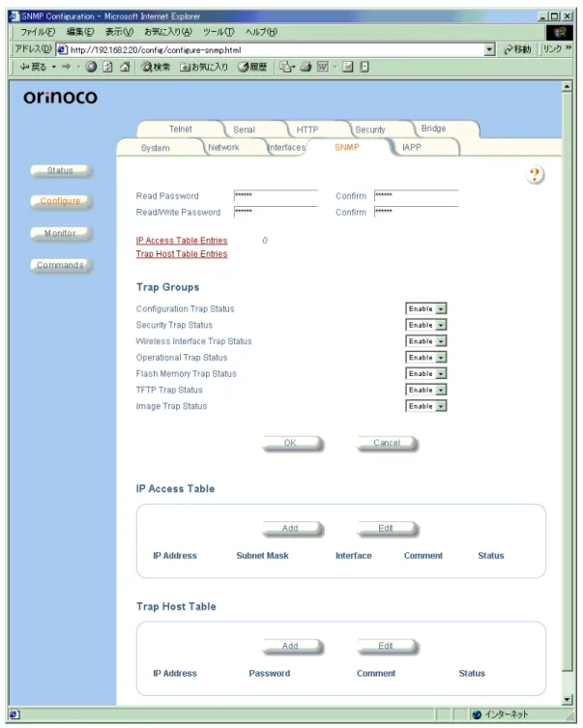
Task: Click the Home icon in IE toolbar
Action: [x=125, y=67]
